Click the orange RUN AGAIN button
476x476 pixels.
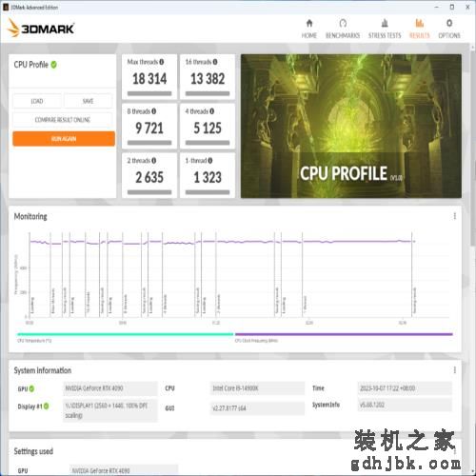pos(64,139)
